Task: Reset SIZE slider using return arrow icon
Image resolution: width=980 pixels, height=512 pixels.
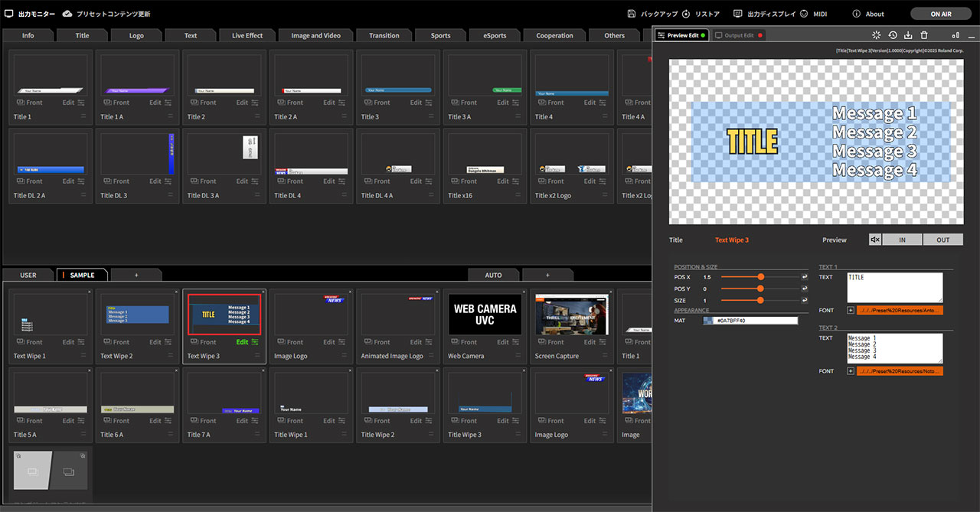Action: point(804,301)
